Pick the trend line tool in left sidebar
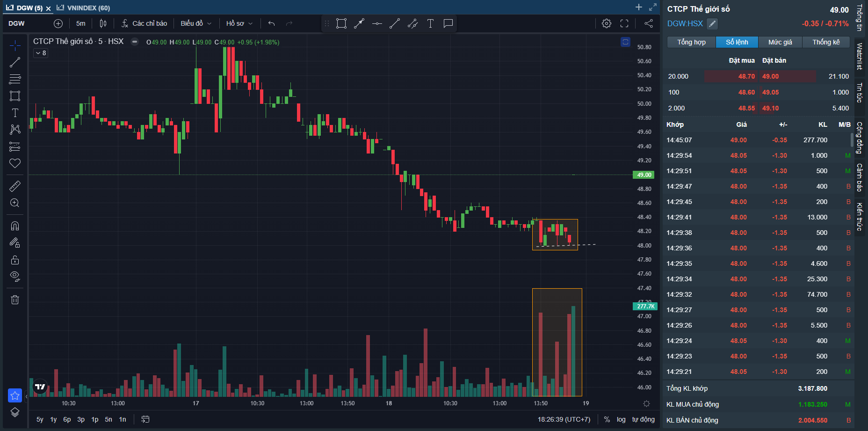Viewport: 868px width, 431px height. click(15, 62)
